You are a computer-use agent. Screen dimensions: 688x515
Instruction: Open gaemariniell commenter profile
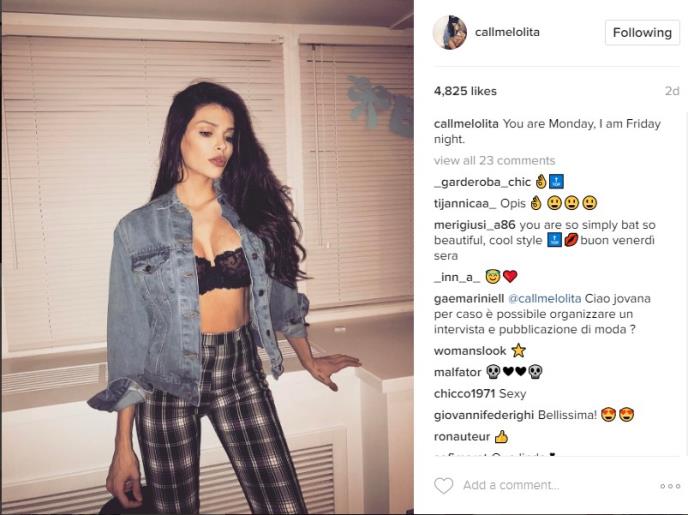[469, 298]
